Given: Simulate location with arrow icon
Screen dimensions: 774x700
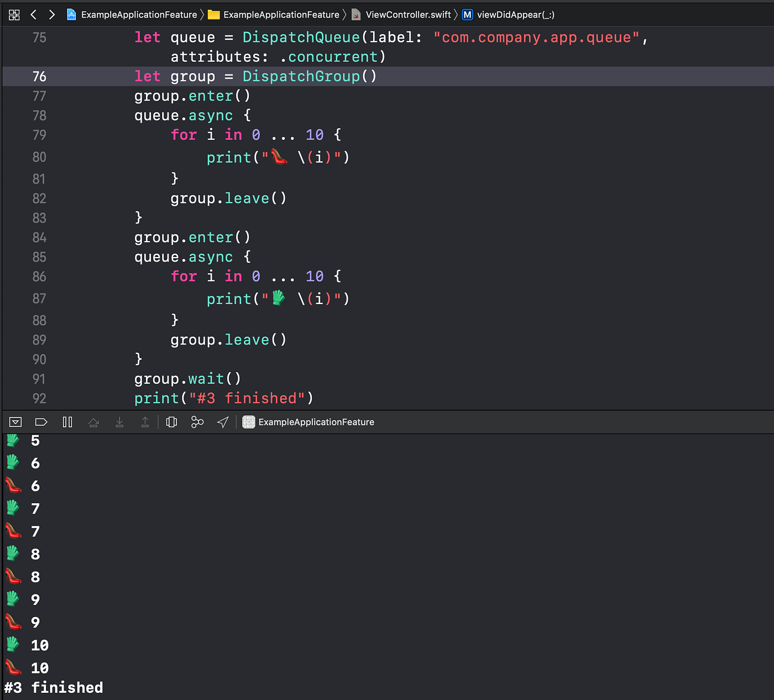Looking at the screenshot, I should coord(223,422).
